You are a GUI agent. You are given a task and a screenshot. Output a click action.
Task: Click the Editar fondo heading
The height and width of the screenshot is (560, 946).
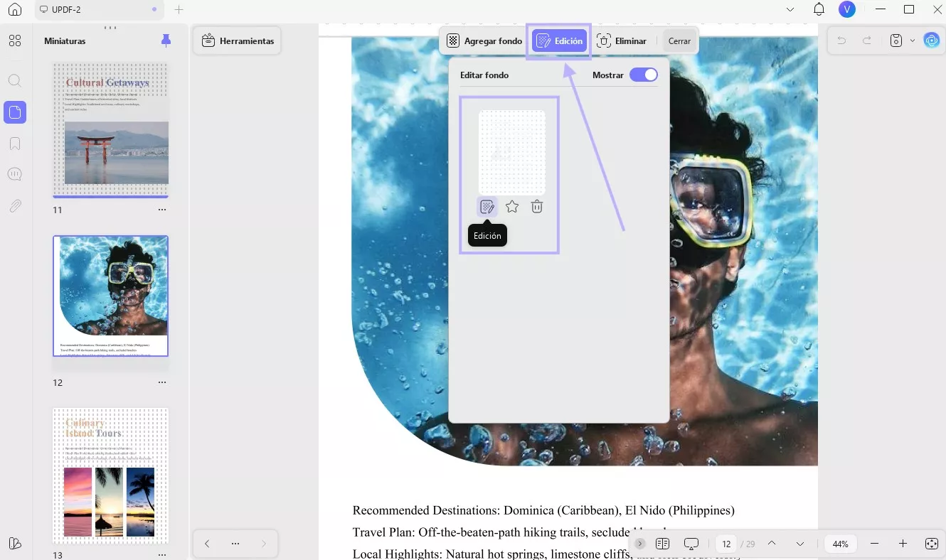tap(484, 75)
